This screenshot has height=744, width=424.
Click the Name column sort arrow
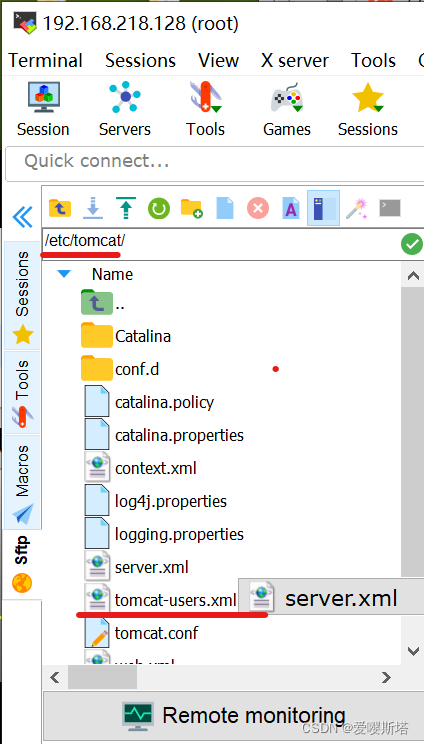pyautogui.click(x=64, y=274)
